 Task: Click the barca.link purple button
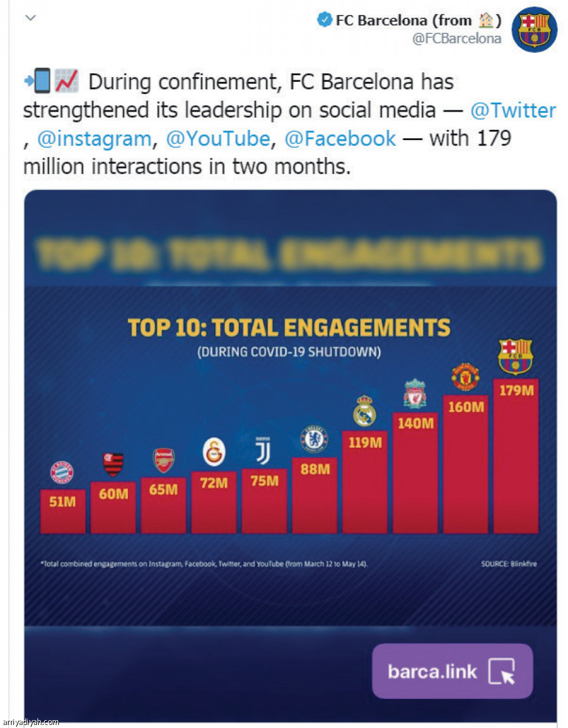tap(452, 672)
